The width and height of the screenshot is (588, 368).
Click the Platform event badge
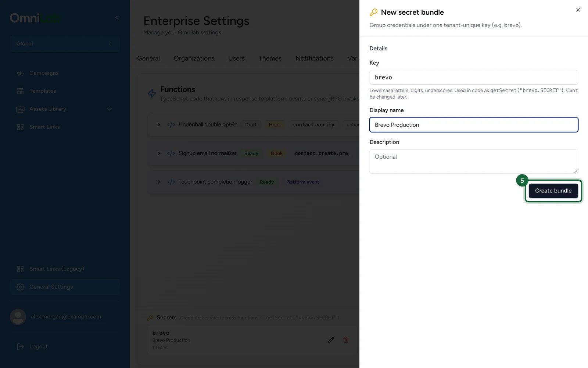(302, 182)
